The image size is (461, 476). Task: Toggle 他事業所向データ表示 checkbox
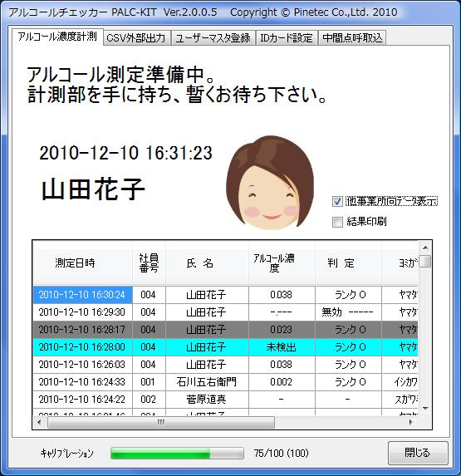(337, 201)
